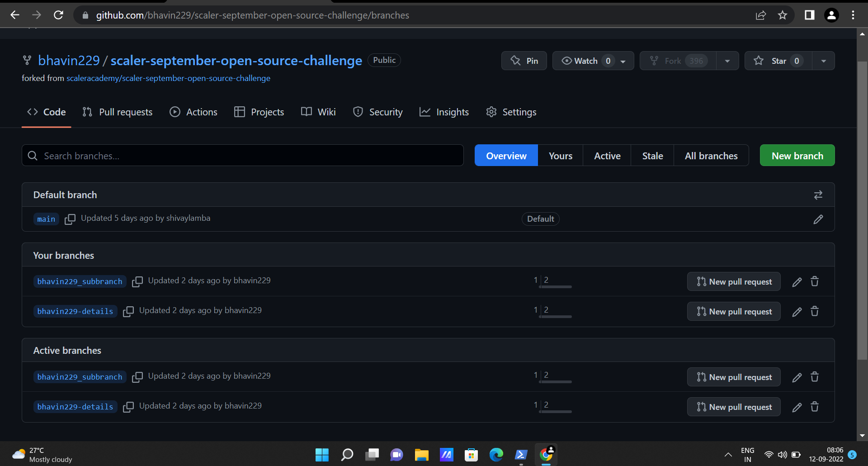Reload the page in the browser

[58, 15]
